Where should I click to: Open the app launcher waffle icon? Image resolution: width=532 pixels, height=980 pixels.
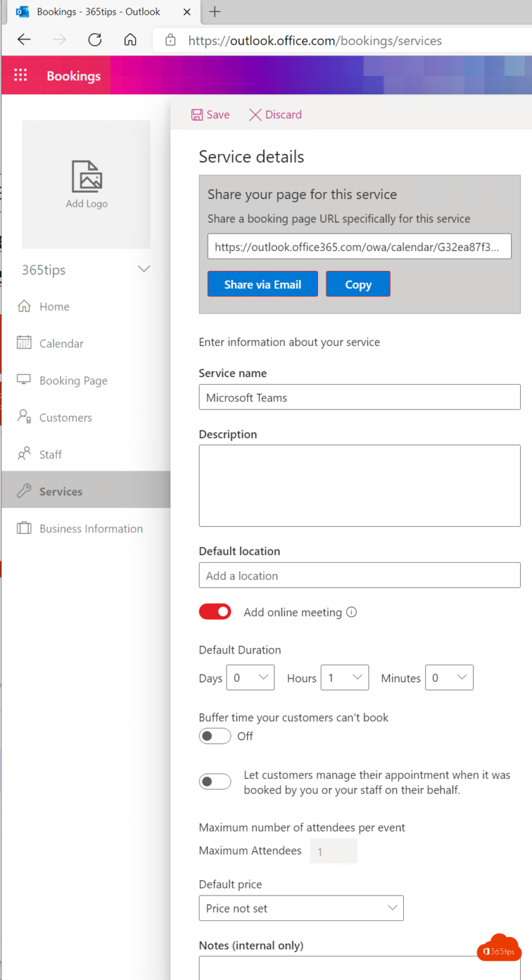click(x=21, y=76)
